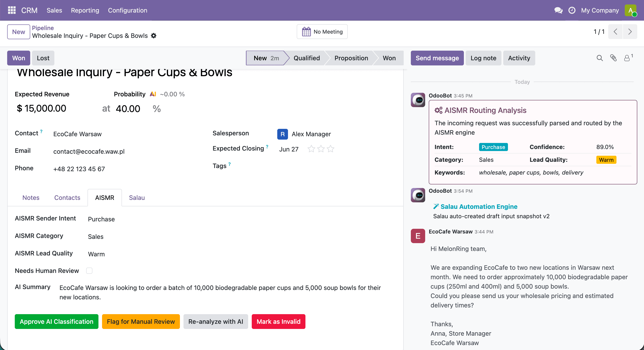This screenshot has height=350, width=644.
Task: Click the Pipeline breadcrumb link
Action: (x=43, y=28)
